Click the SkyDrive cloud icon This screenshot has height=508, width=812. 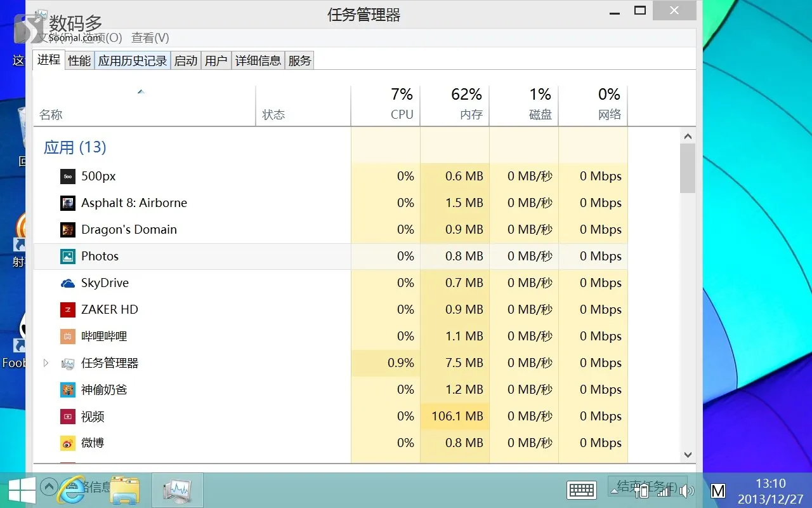(x=68, y=283)
